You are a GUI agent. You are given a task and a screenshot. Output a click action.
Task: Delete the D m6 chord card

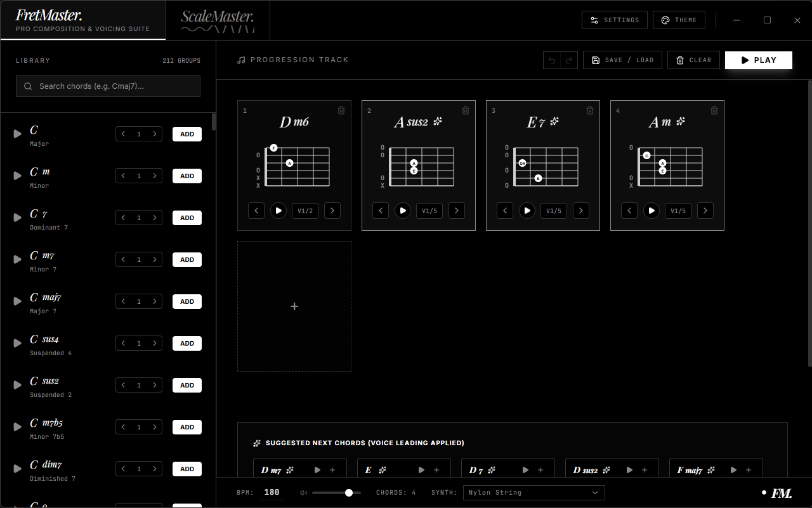341,110
